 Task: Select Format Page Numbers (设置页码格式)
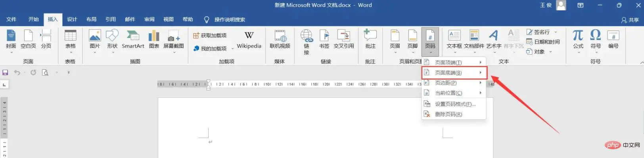[454, 104]
